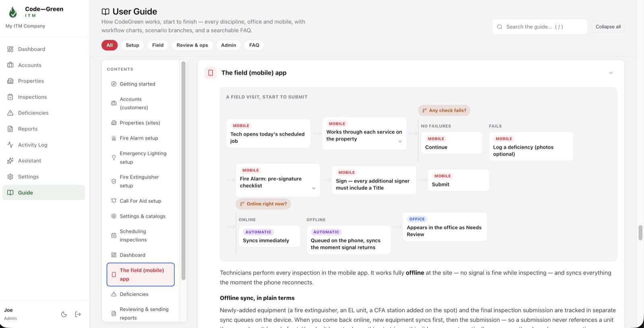
Task: Click the Tech opens today's scheduled job card
Action: tap(268, 133)
